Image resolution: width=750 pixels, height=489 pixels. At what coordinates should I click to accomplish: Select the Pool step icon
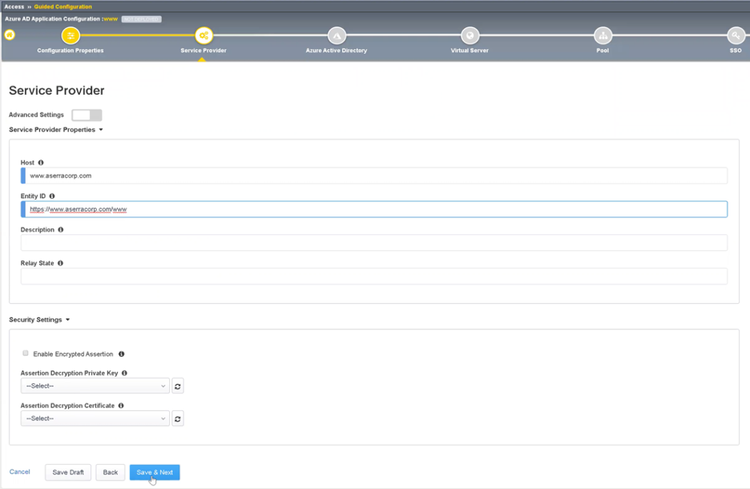click(x=603, y=35)
